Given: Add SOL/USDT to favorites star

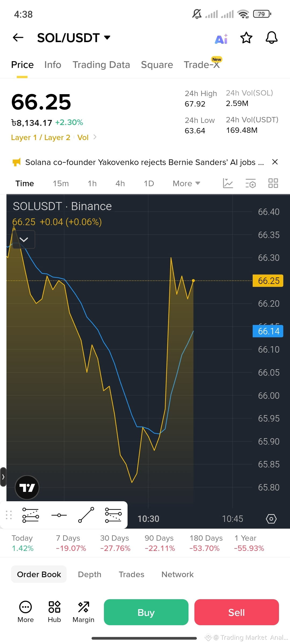Looking at the screenshot, I should pos(246,38).
